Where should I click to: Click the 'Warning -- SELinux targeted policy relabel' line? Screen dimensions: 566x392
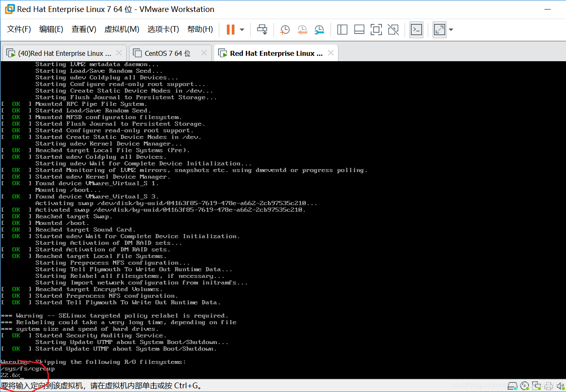pos(115,316)
